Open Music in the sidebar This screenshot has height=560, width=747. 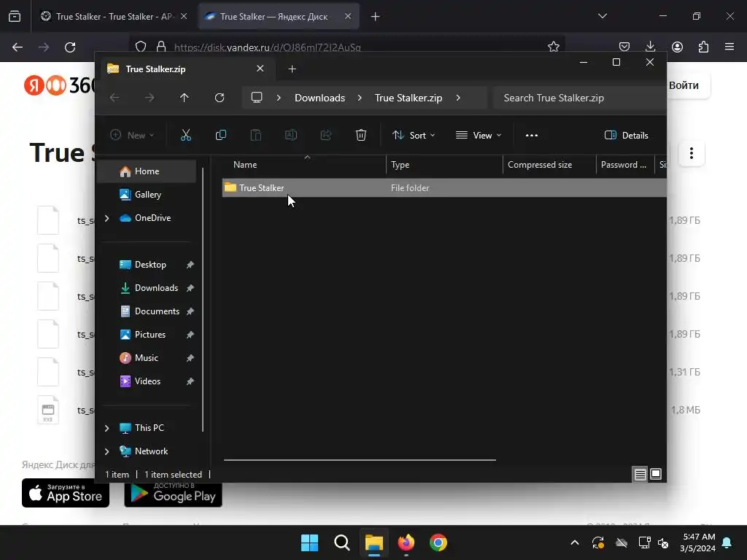[x=146, y=357]
